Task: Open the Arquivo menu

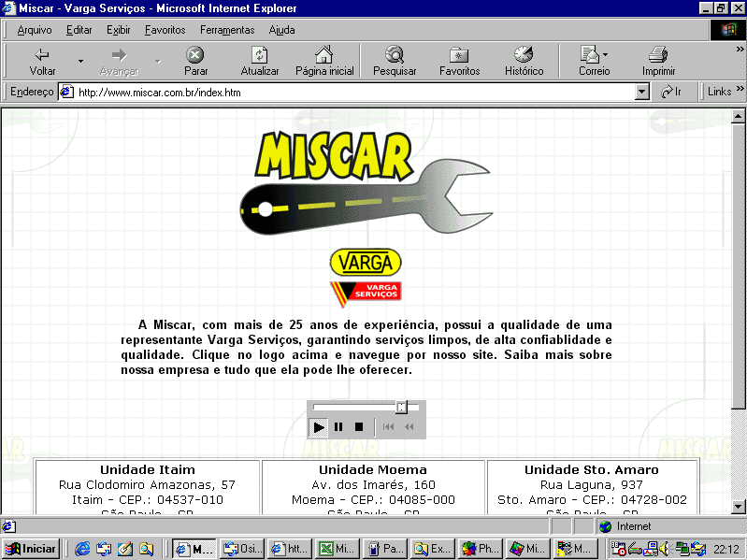Action: (x=35, y=30)
